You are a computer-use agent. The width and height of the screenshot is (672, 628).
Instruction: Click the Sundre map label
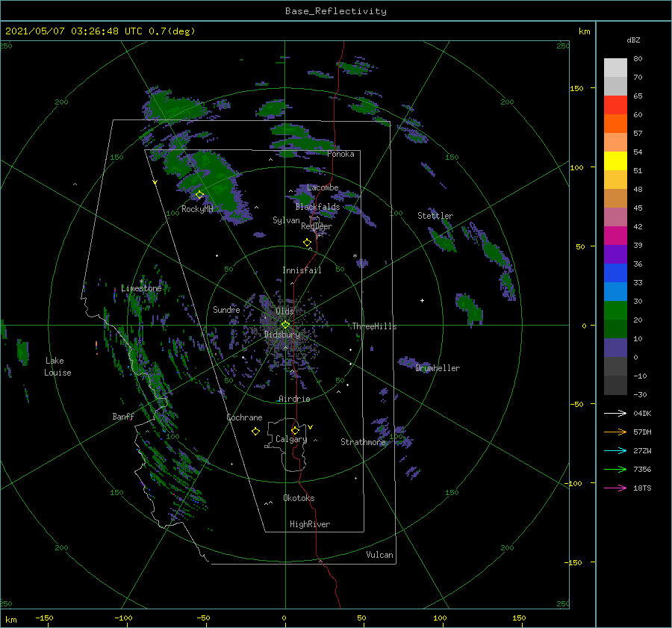(x=226, y=309)
